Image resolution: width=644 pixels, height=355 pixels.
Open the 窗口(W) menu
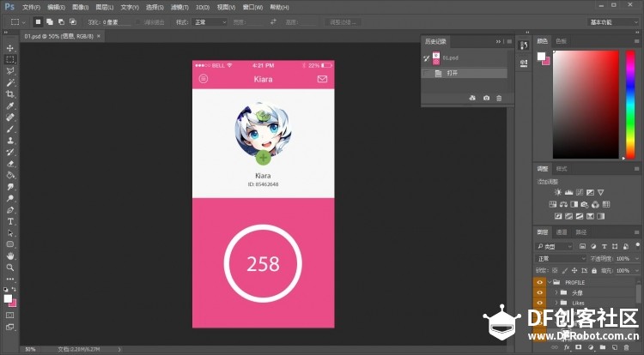[252, 8]
